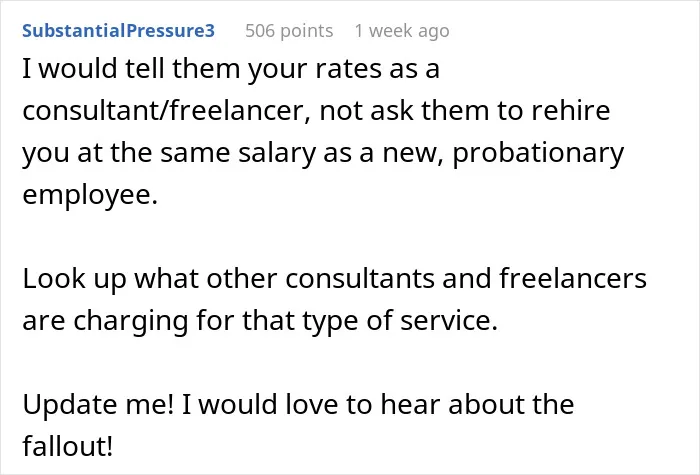The image size is (700, 475).
Task: Click the word 'fallout!' on the last line
Action: pyautogui.click(x=67, y=446)
